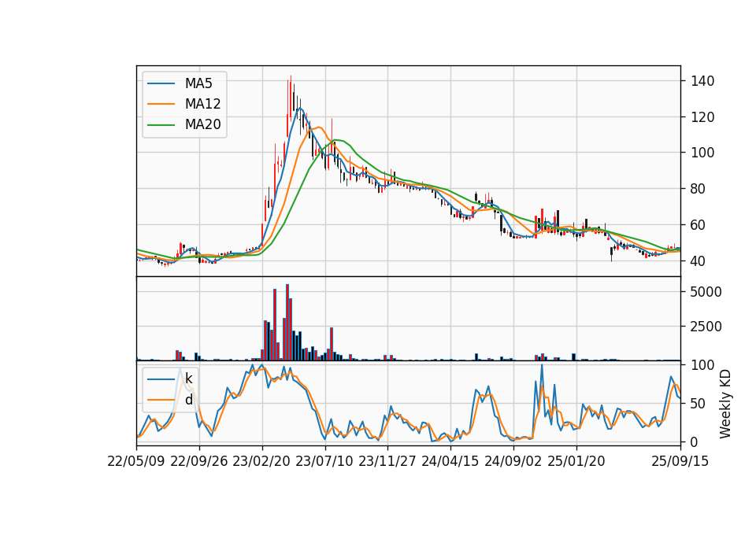Click the 22/05/09 date label
Image resolution: width=756 pixels, height=543 pixels.
tap(136, 461)
